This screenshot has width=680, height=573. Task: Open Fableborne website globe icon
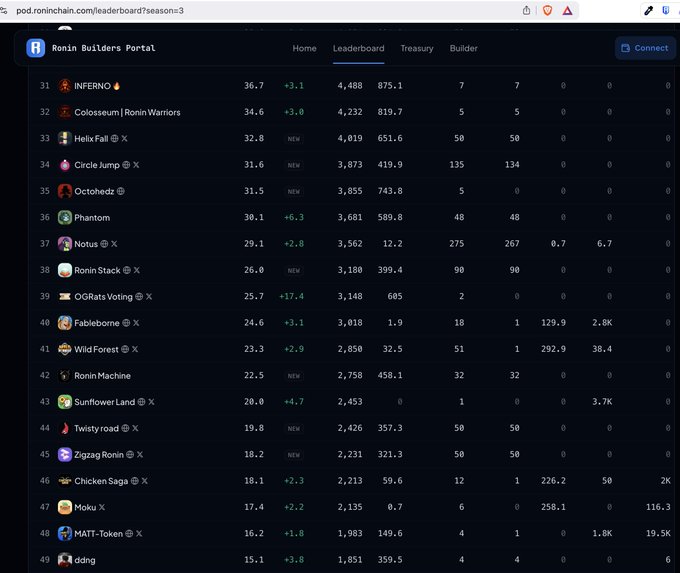[x=126, y=323]
